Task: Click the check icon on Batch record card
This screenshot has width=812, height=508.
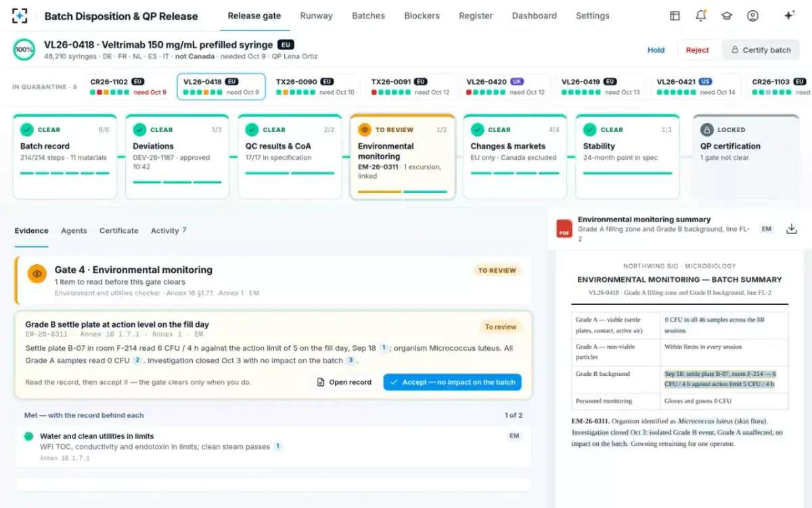Action: point(27,129)
